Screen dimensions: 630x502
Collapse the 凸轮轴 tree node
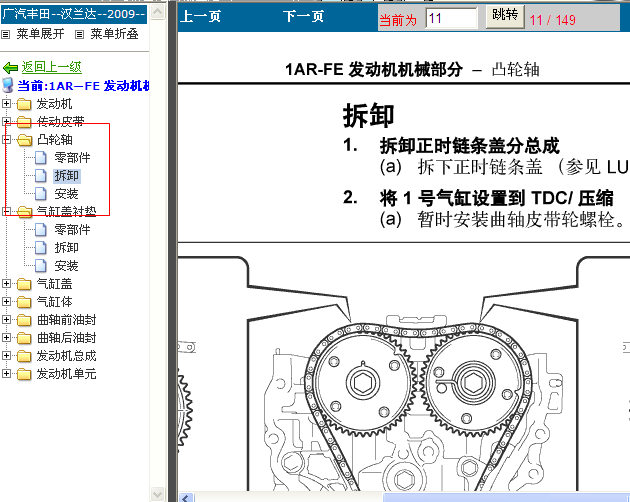point(6,139)
